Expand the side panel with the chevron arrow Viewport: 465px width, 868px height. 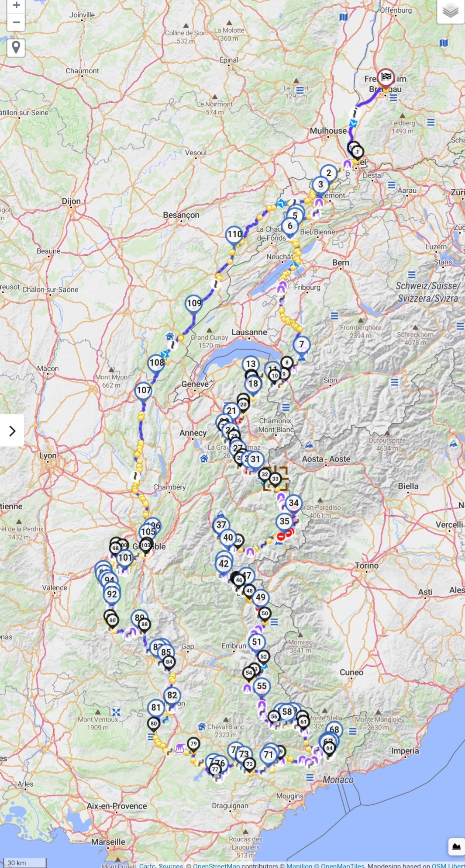[x=12, y=431]
